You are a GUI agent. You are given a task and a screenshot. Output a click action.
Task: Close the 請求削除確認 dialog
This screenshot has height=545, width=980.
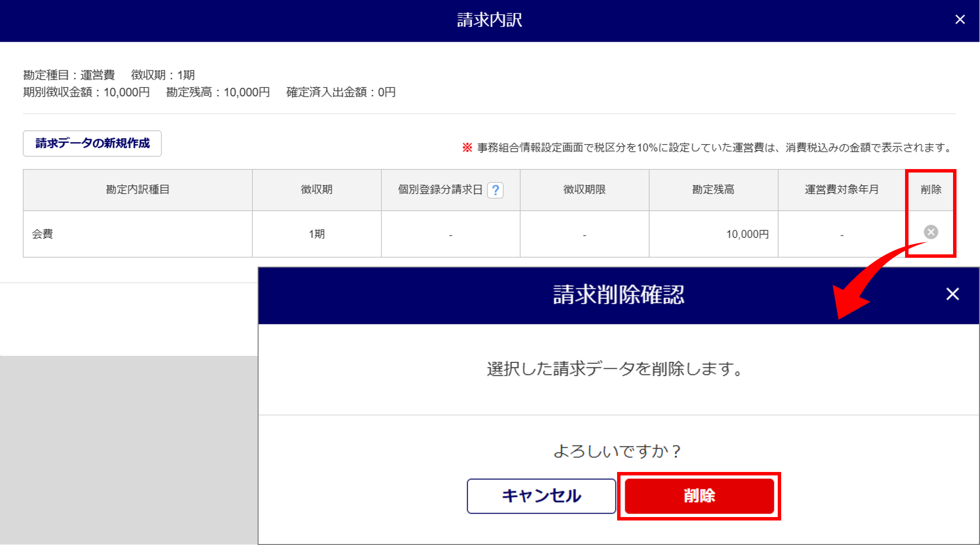[x=952, y=294]
